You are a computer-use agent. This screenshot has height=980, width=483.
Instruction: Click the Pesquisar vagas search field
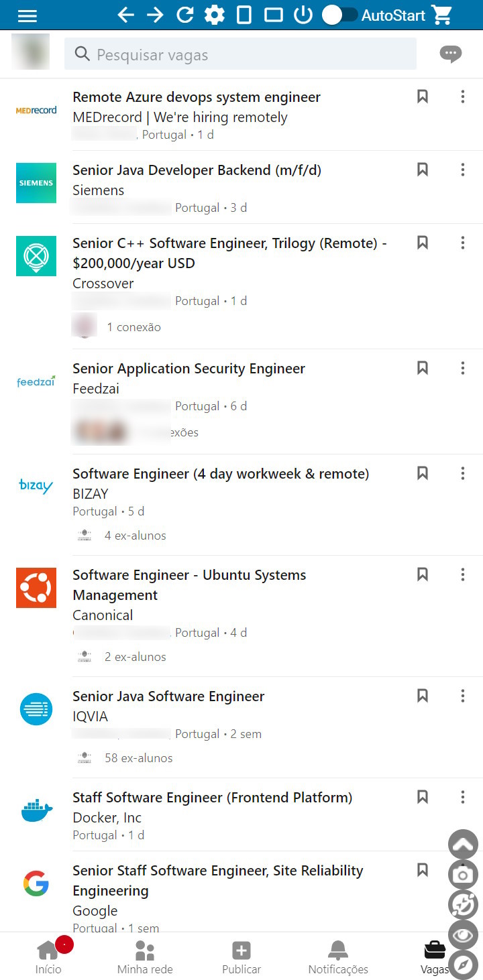point(240,54)
